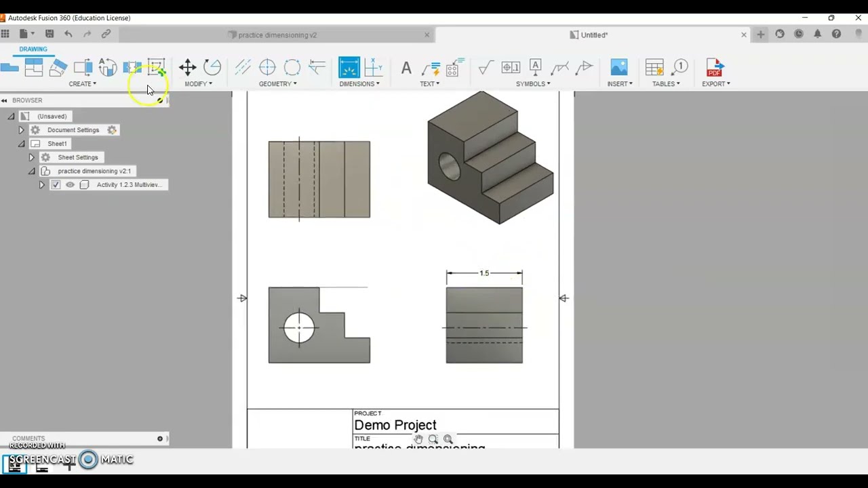Image resolution: width=868 pixels, height=488 pixels.
Task: Open the data panel grid icon
Action: (5, 34)
